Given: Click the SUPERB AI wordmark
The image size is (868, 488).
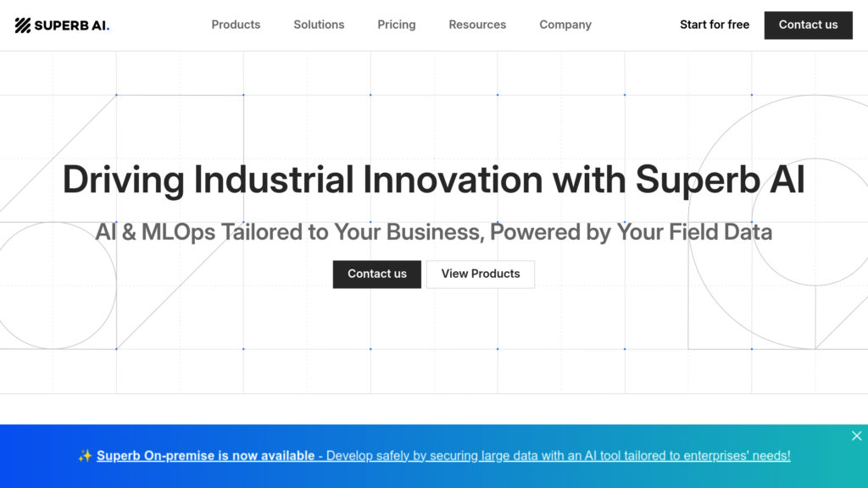Looking at the screenshot, I should [70, 25].
